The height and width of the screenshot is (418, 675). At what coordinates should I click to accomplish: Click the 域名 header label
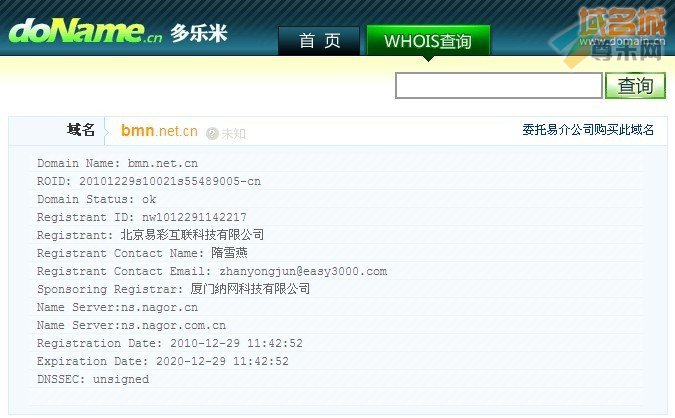click(x=81, y=129)
